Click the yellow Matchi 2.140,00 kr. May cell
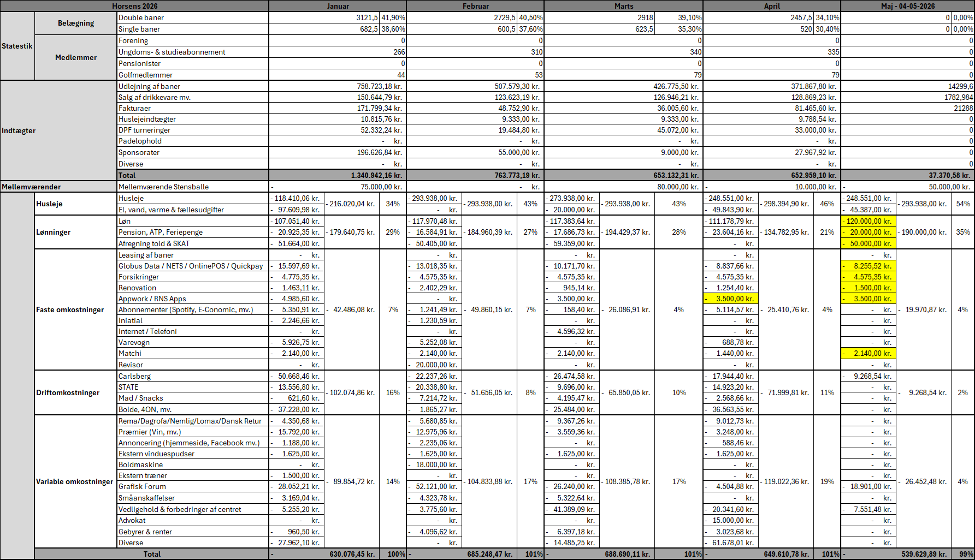Viewport: 975px width, 560px height. [x=868, y=353]
